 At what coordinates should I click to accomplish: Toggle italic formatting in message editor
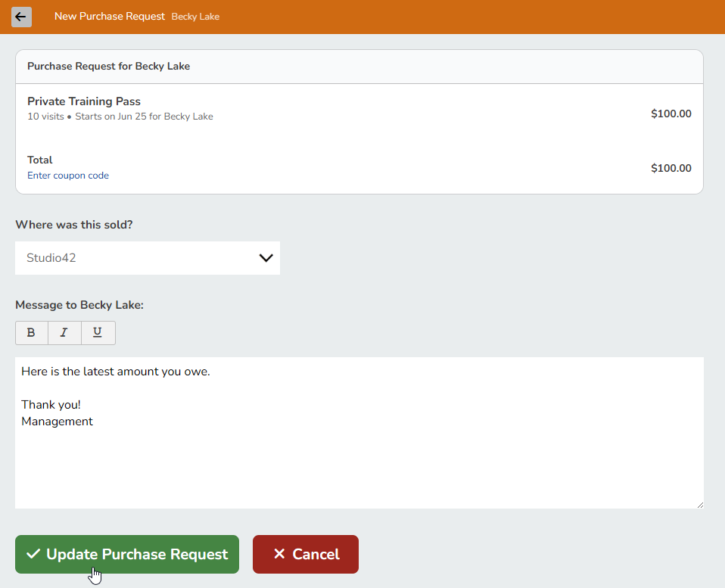[x=64, y=333]
